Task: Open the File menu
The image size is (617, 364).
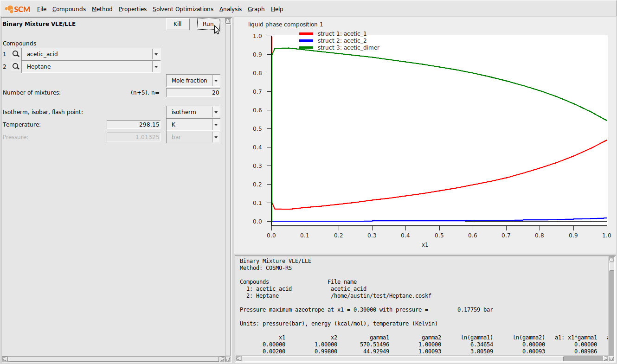Action: [x=42, y=9]
